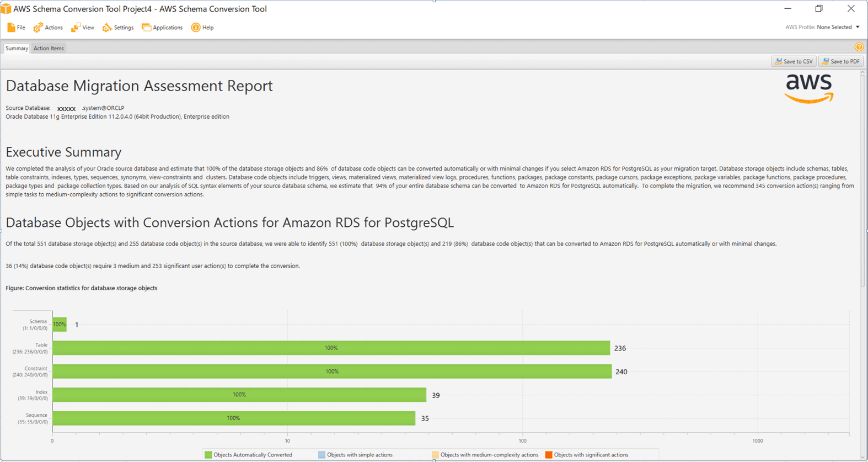Select the Summary tab
The image size is (868, 462).
coord(17,48)
